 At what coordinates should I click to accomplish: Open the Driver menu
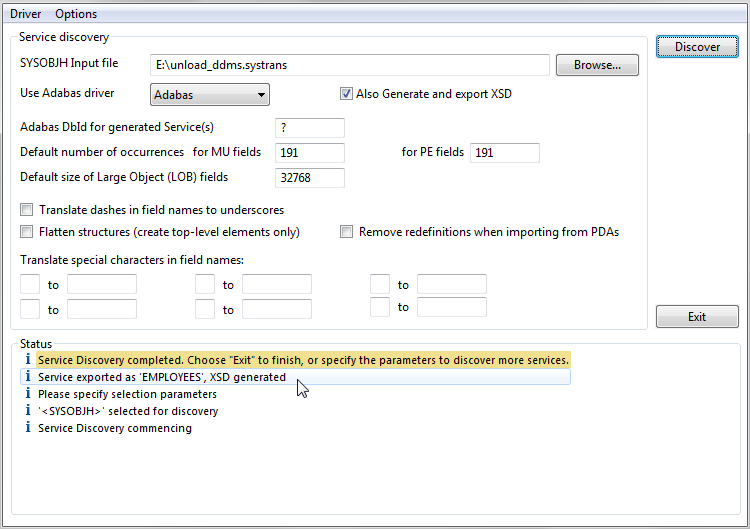point(25,14)
